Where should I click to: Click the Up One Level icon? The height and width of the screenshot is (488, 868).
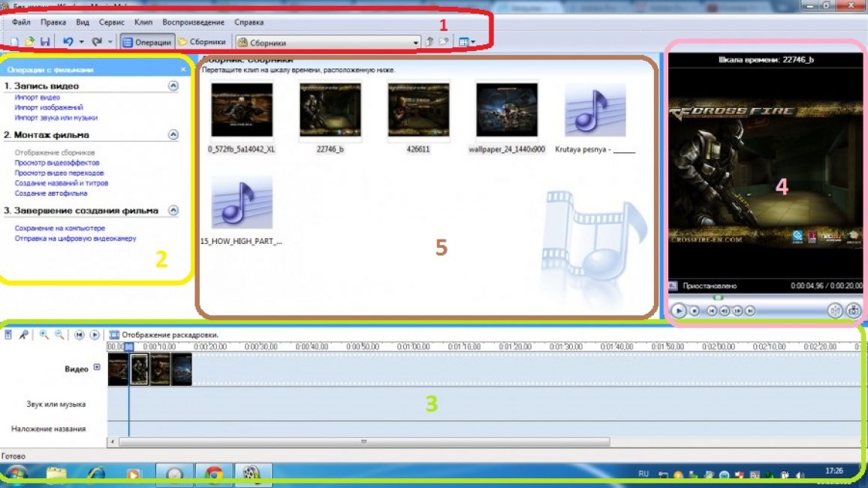(x=429, y=41)
